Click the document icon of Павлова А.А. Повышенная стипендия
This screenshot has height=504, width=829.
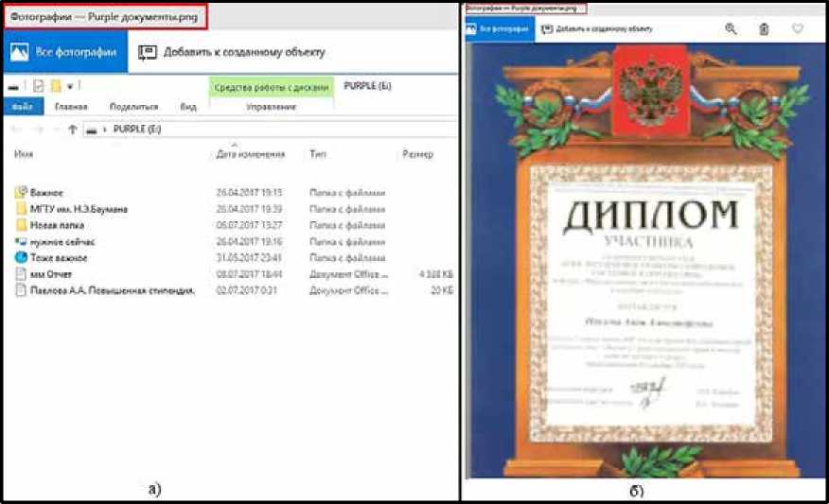click(21, 290)
